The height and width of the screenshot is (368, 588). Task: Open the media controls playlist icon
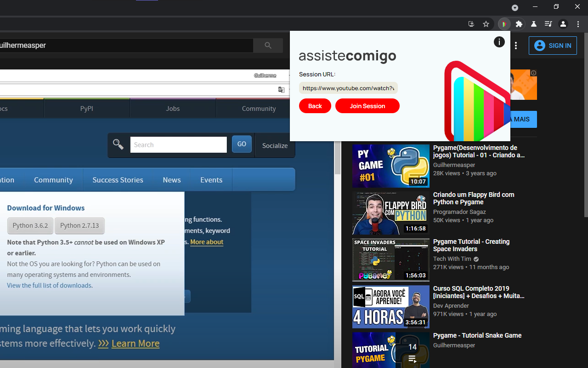click(x=548, y=24)
